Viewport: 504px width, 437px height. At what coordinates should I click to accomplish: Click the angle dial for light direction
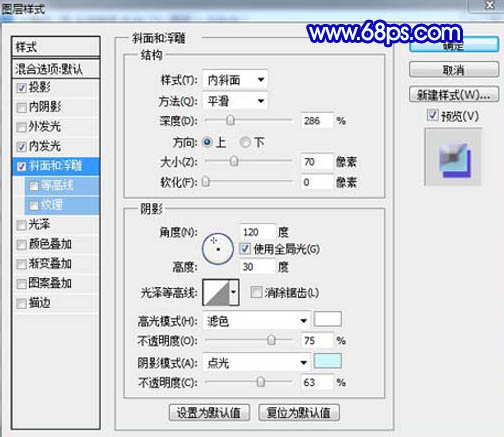218,249
